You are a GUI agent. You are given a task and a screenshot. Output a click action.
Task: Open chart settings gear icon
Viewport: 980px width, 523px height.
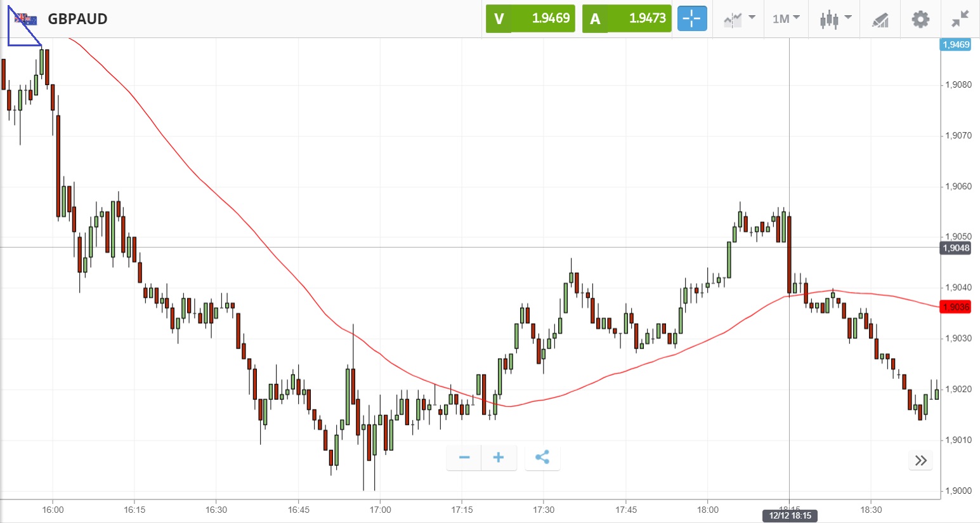920,19
